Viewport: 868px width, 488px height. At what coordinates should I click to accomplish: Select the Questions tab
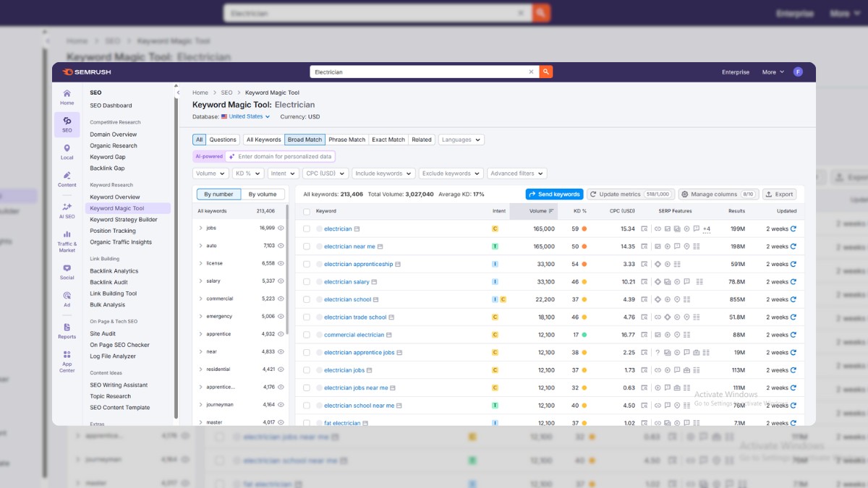click(x=223, y=140)
